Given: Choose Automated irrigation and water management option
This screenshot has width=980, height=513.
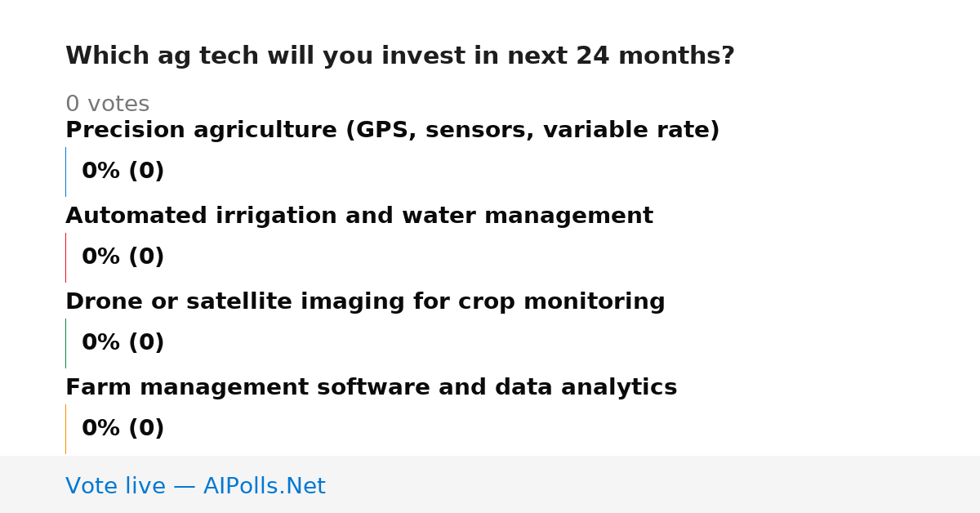Looking at the screenshot, I should (359, 216).
